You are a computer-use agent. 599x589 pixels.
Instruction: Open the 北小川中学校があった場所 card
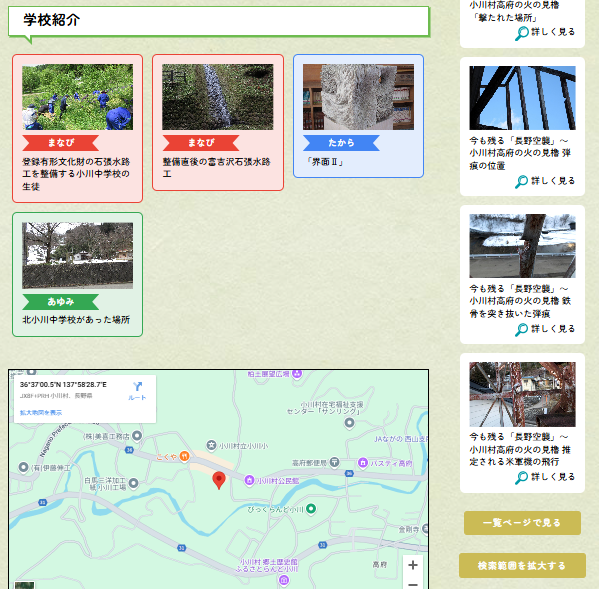click(x=78, y=274)
